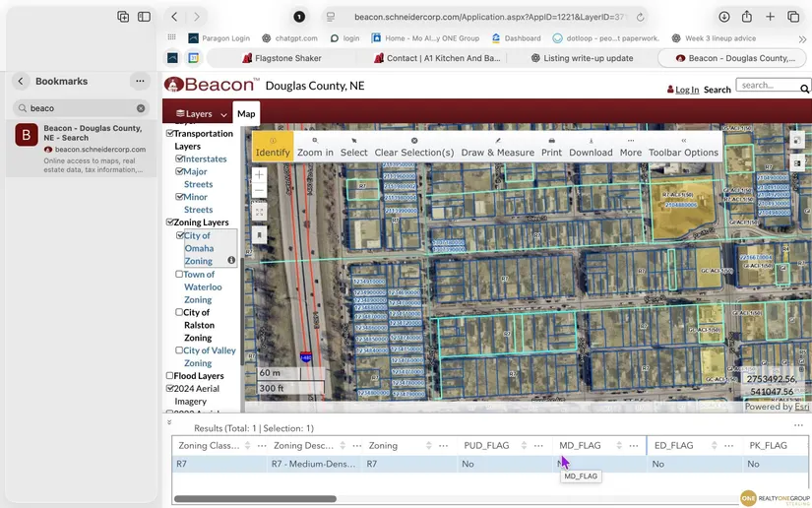This screenshot has height=508, width=812.
Task: Collapse toolbar using Toolbar Options
Action: click(x=683, y=148)
